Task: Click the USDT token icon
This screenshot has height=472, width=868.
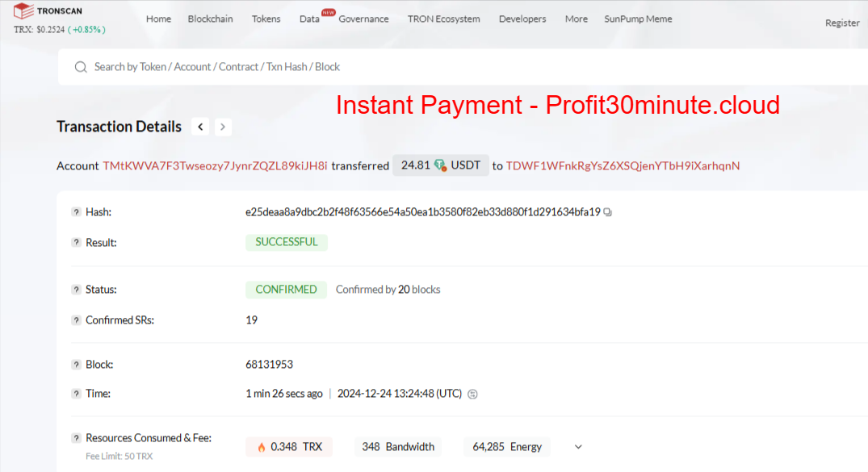Action: click(x=440, y=165)
